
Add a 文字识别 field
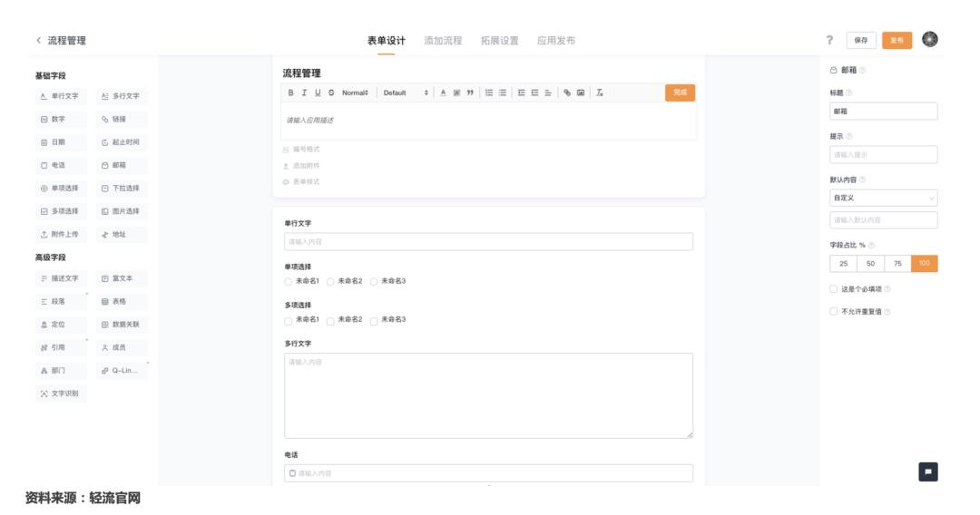click(x=61, y=394)
